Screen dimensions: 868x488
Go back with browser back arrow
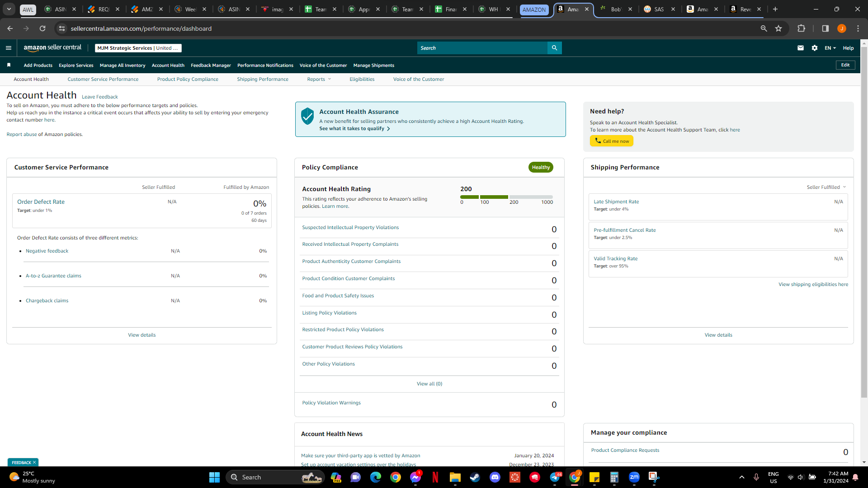[x=10, y=28]
